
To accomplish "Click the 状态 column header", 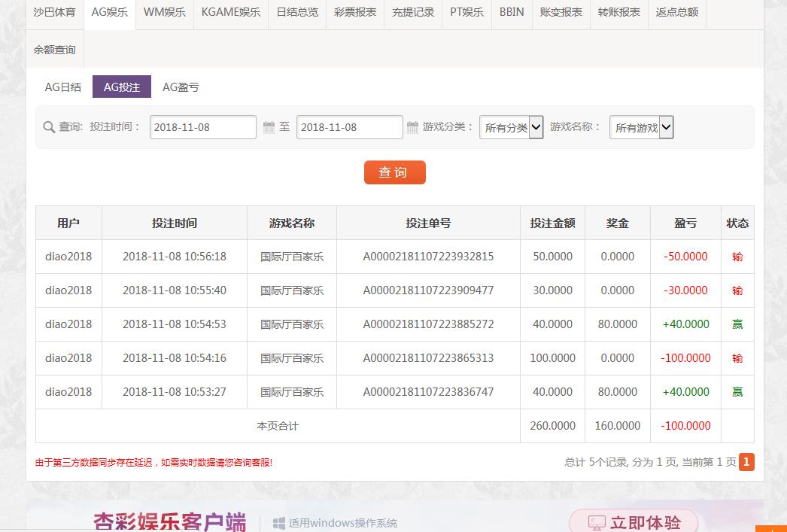I will (x=737, y=223).
